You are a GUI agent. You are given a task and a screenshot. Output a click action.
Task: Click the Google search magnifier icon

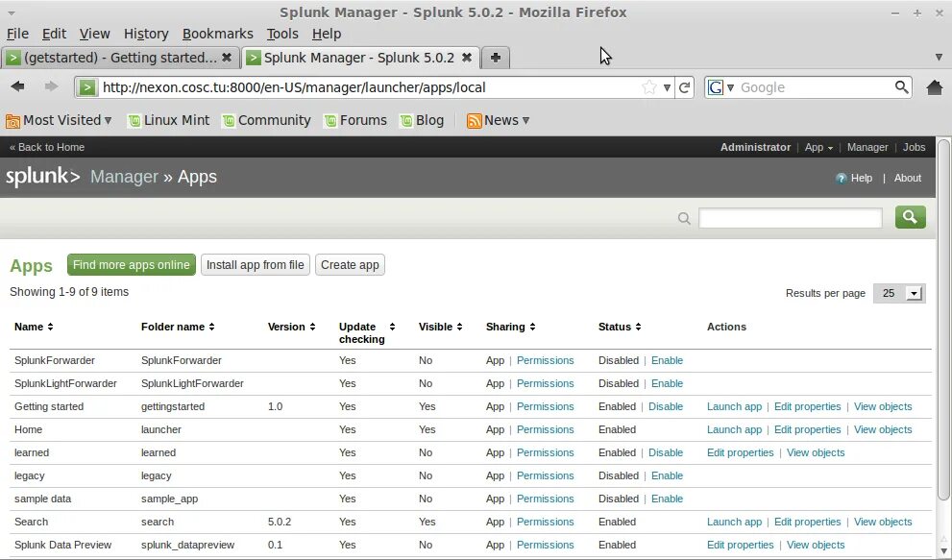point(902,87)
